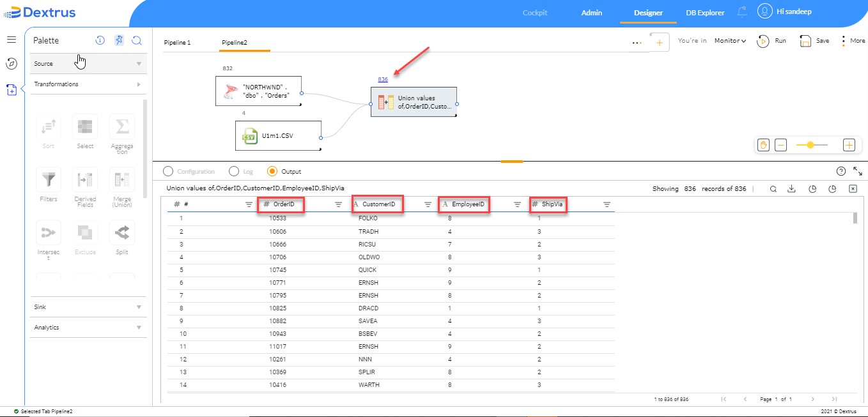This screenshot has height=417, width=868.
Task: Select the Exclude transformation icon
Action: [x=85, y=232]
